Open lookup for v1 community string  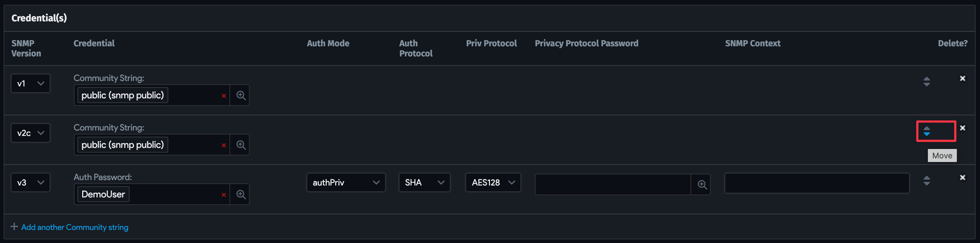click(240, 95)
